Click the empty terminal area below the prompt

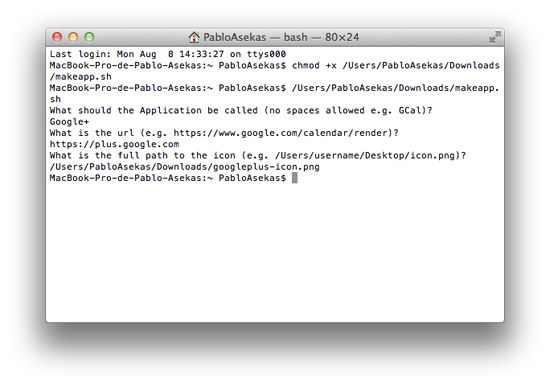point(275,253)
